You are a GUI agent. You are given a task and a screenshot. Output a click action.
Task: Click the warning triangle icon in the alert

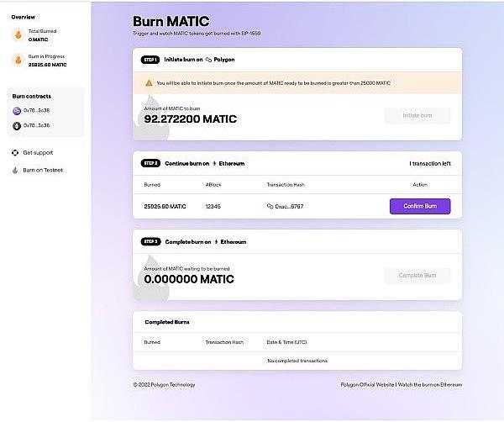150,83
